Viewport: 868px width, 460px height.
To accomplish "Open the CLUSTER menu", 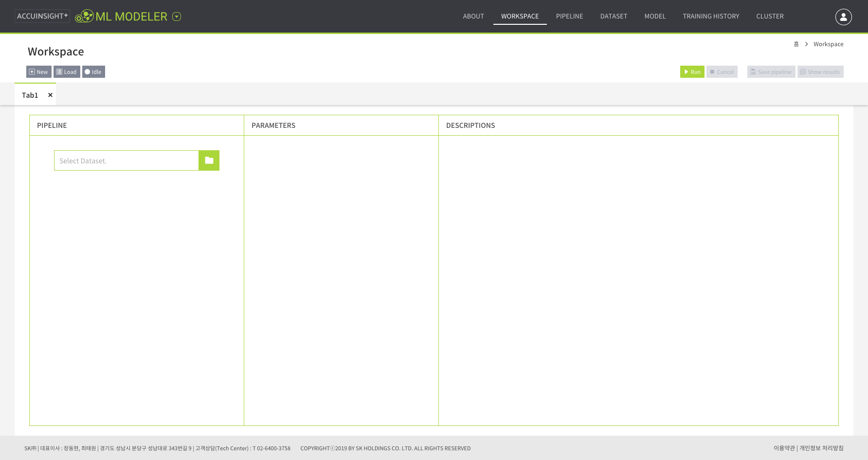I will [770, 17].
